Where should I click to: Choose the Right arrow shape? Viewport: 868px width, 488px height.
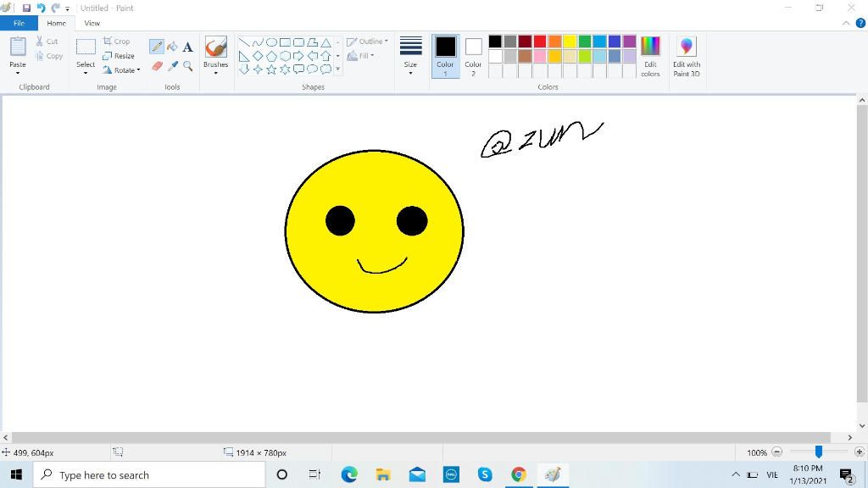298,56
